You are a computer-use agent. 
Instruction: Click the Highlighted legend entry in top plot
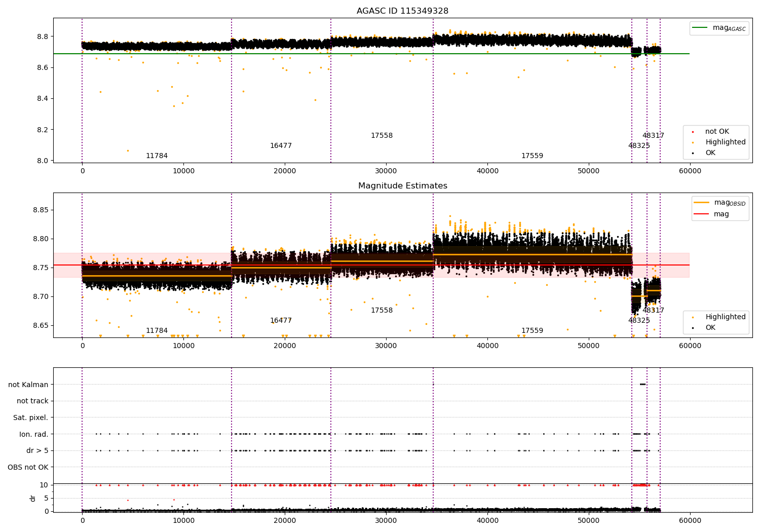[719, 142]
